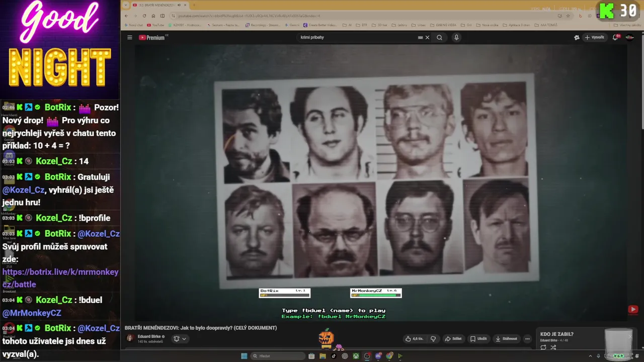Open YouTube notifications bell
The height and width of the screenshot is (362, 644).
point(615,37)
